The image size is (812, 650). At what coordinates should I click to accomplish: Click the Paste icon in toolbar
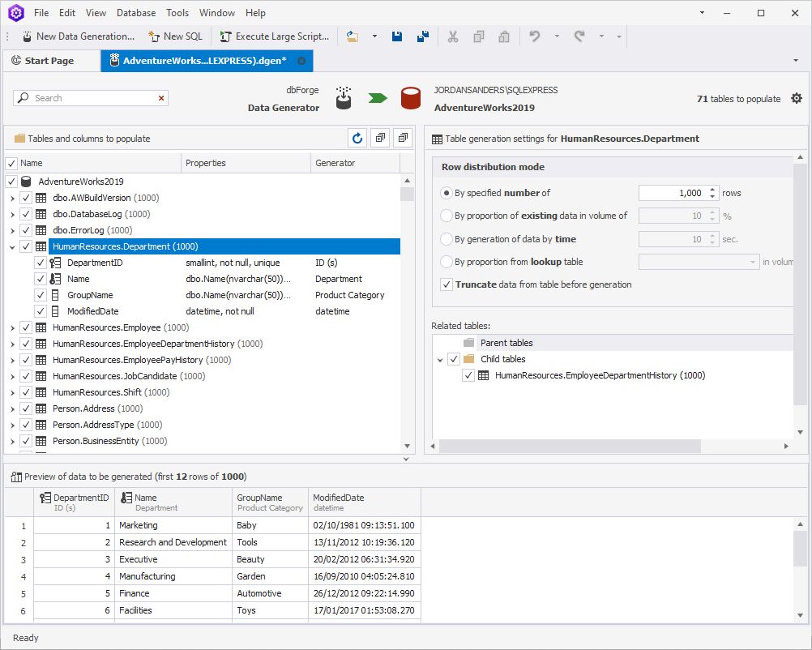click(x=504, y=36)
